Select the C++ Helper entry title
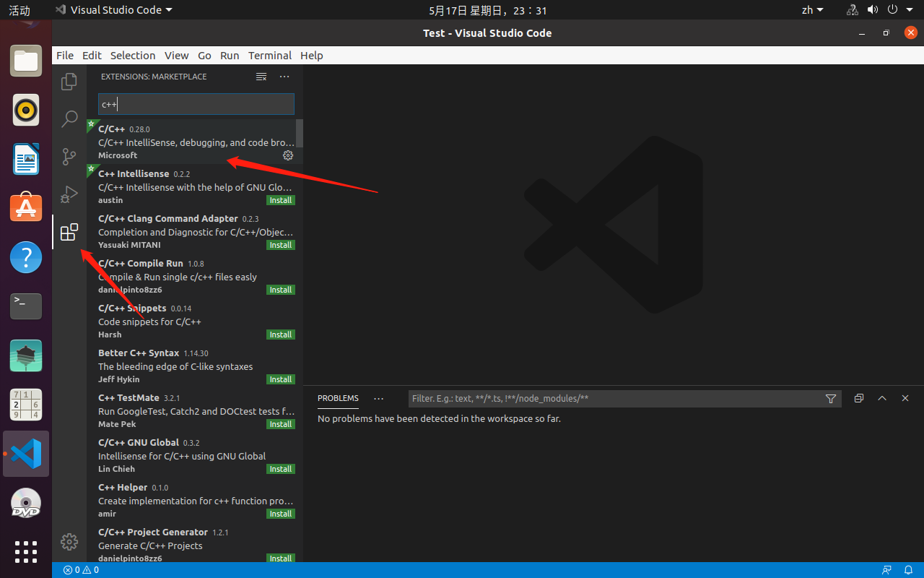Viewport: 924px width, 578px height. 123,488
